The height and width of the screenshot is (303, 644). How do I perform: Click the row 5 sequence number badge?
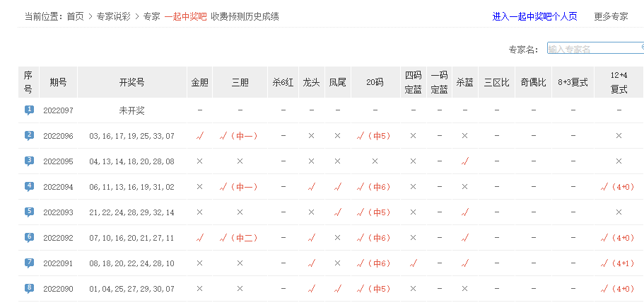tap(29, 212)
